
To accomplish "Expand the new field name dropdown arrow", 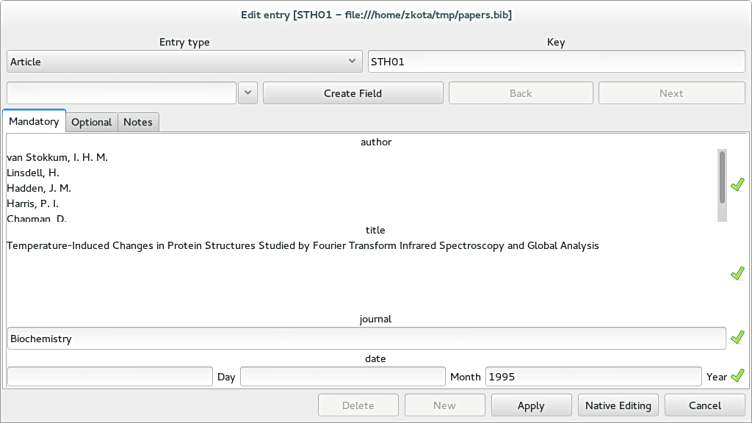I will coord(249,93).
